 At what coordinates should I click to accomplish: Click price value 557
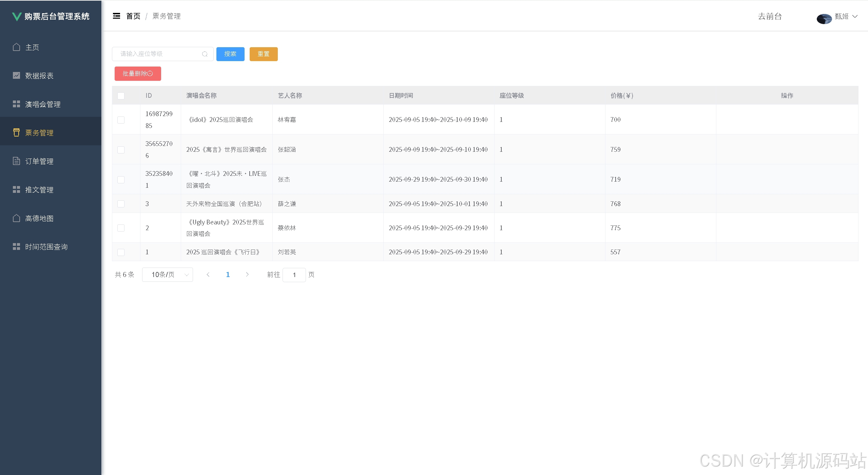coord(615,252)
